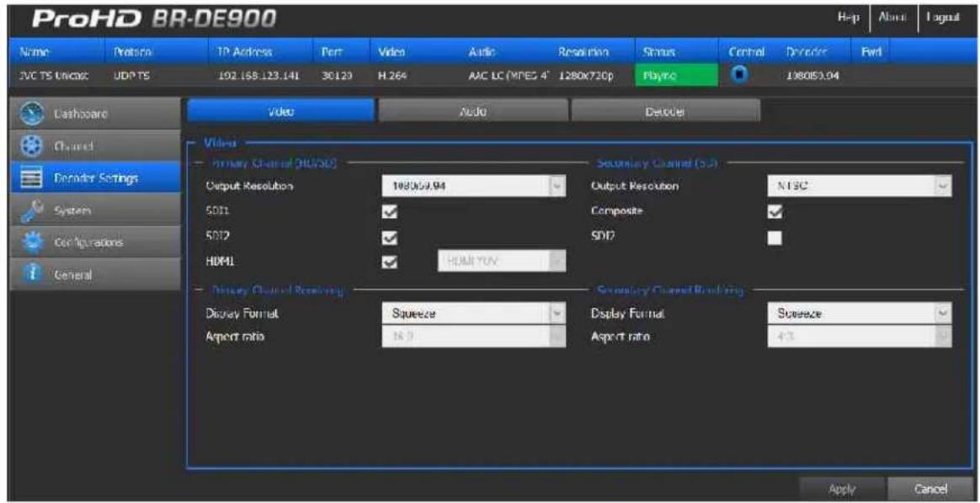Click the Cancel button
The width and height of the screenshot is (980, 503).
tap(929, 490)
